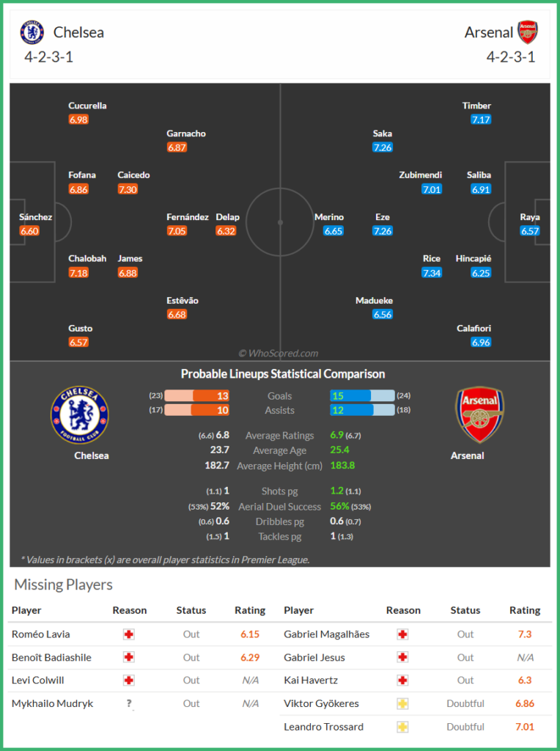Click Kai Havertz's red injury icon

point(402,681)
